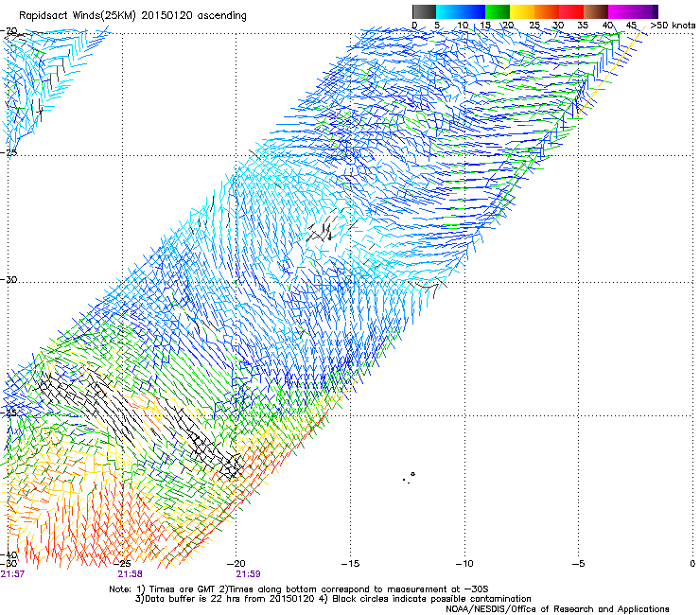The width and height of the screenshot is (700, 615).
Task: Click the '>50 knots' legend label
Action: (x=673, y=25)
